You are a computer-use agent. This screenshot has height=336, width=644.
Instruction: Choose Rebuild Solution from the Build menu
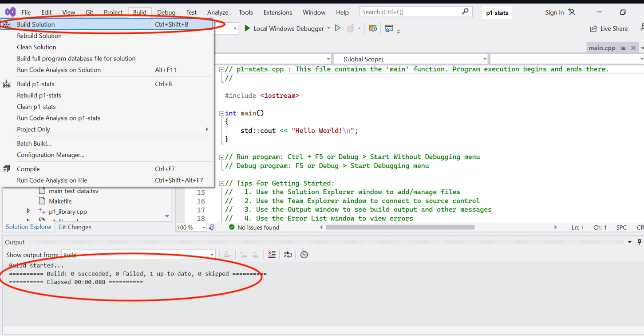click(x=39, y=36)
